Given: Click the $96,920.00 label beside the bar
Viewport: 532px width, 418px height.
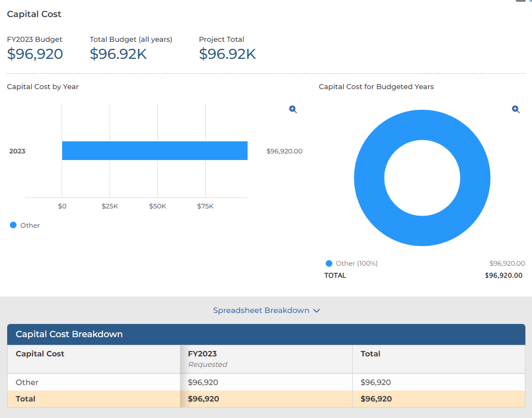Looking at the screenshot, I should (x=284, y=151).
